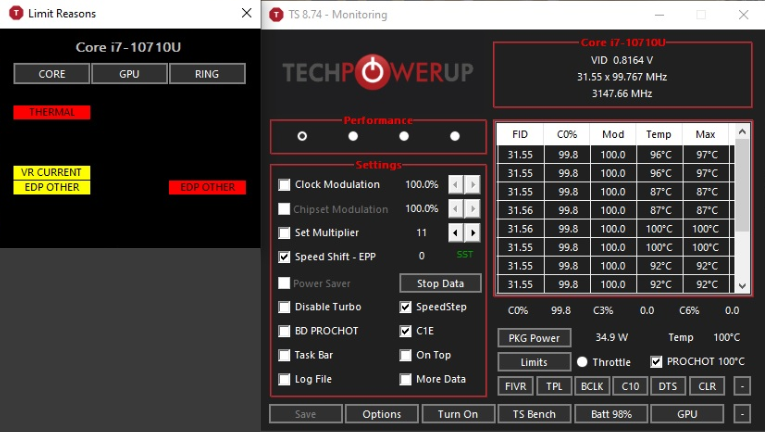Click the green SST label
The height and width of the screenshot is (432, 765).
pyautogui.click(x=465, y=254)
